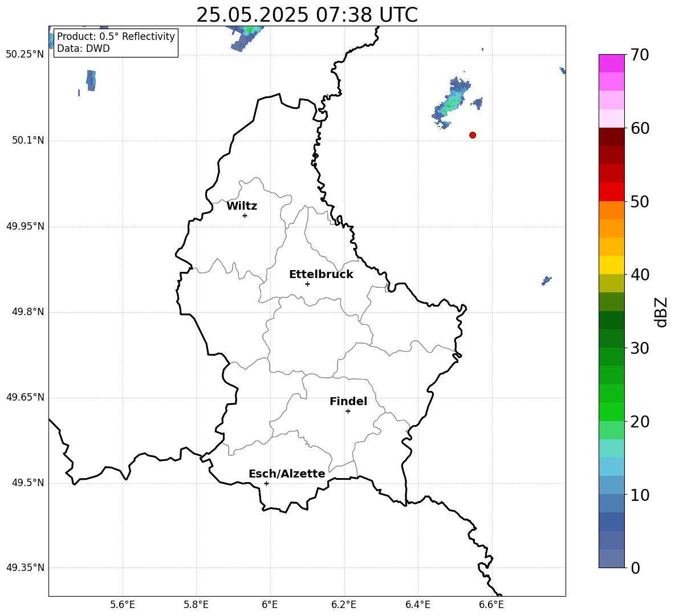Click the 0 tick on the colorbar
The image size is (675, 616).
[636, 568]
